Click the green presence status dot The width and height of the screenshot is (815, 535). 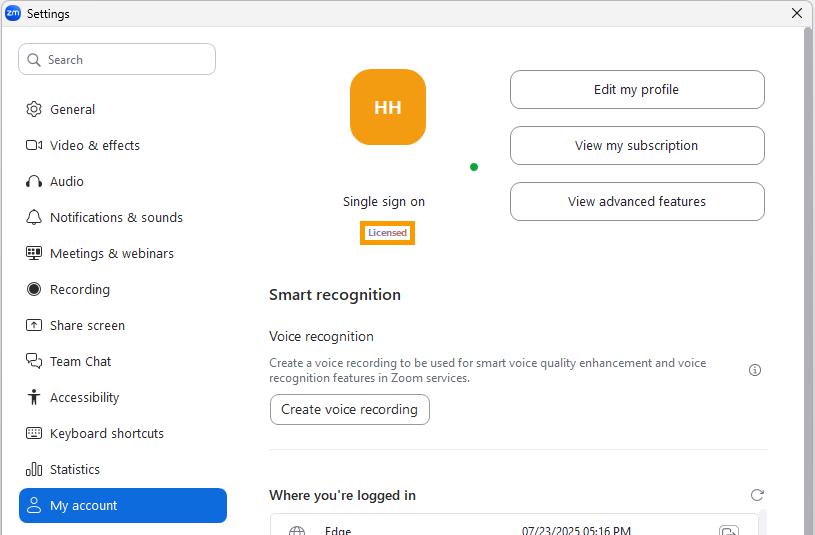click(x=474, y=167)
